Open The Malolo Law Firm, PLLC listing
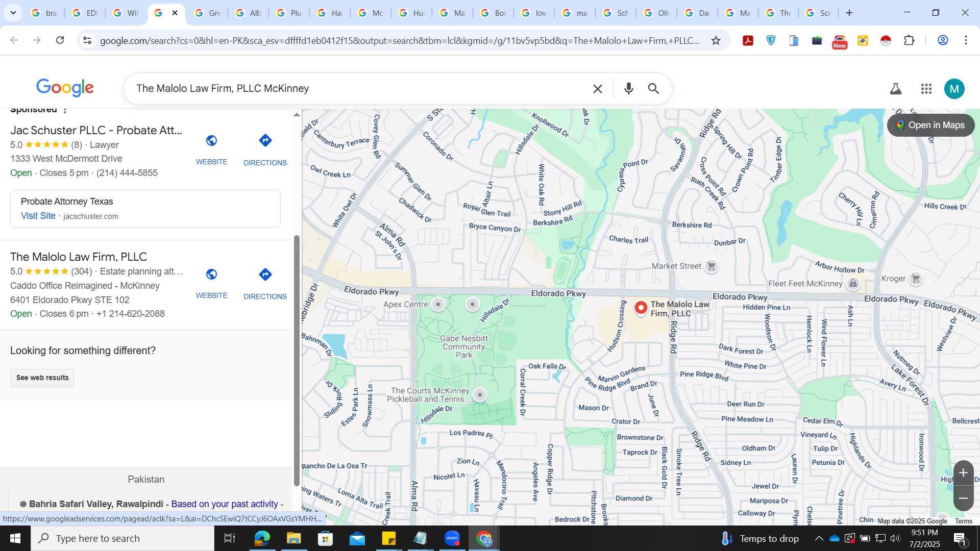This screenshot has width=980, height=551. tap(79, 257)
